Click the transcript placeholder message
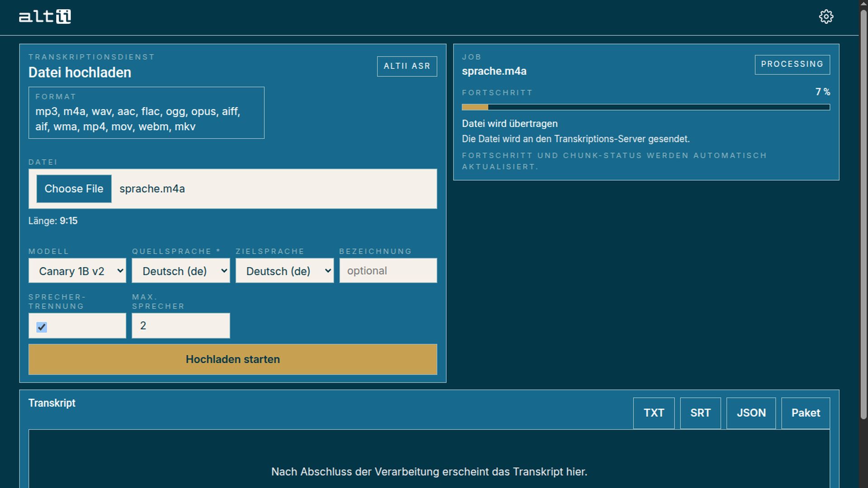868x488 pixels. [429, 472]
